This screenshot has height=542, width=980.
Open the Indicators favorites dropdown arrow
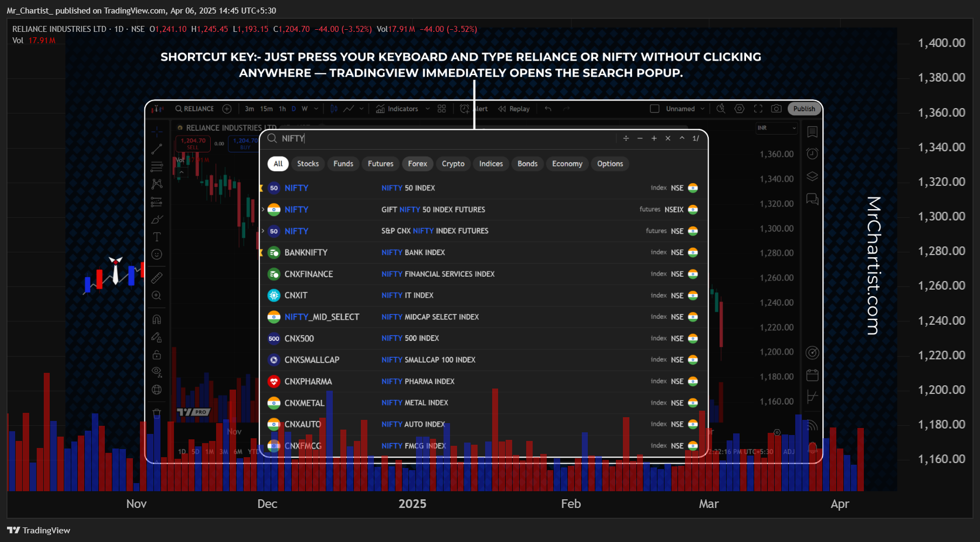(427, 109)
